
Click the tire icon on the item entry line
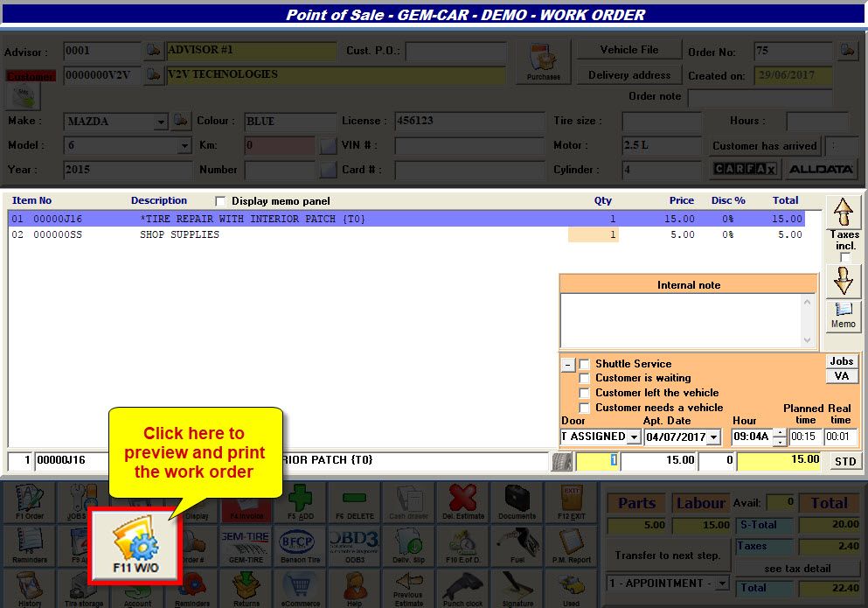(561, 461)
